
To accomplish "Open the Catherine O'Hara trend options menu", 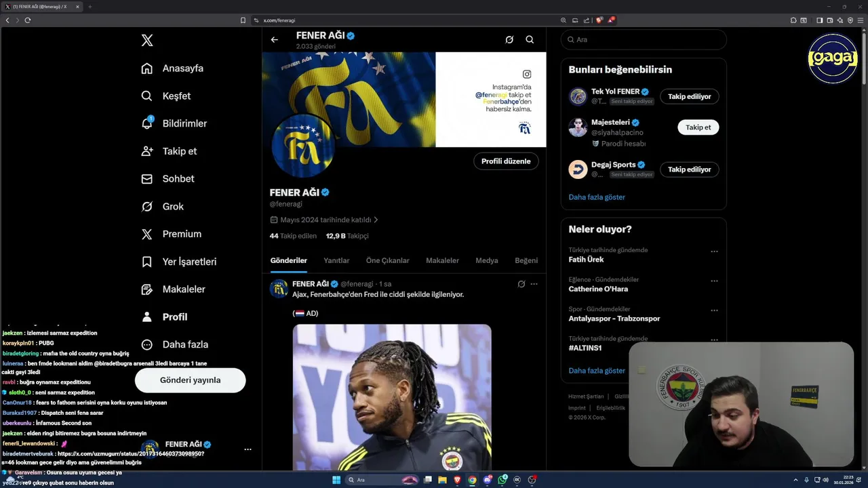I will click(714, 281).
